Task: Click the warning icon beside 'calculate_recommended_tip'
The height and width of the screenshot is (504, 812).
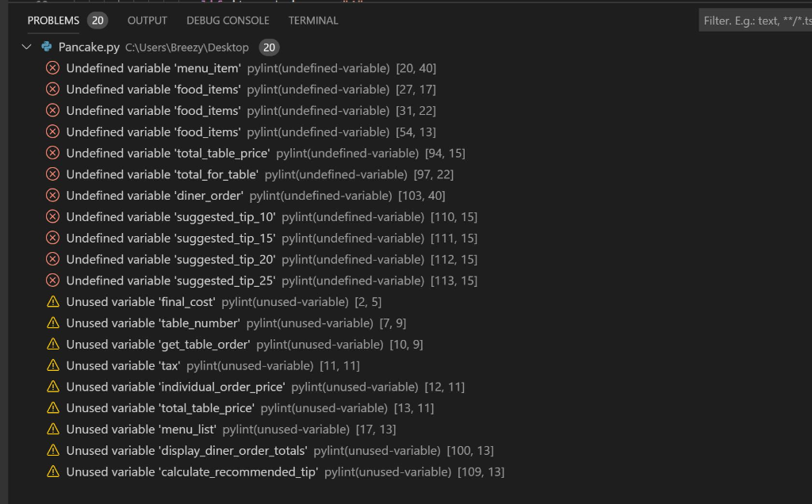Action: [52, 472]
